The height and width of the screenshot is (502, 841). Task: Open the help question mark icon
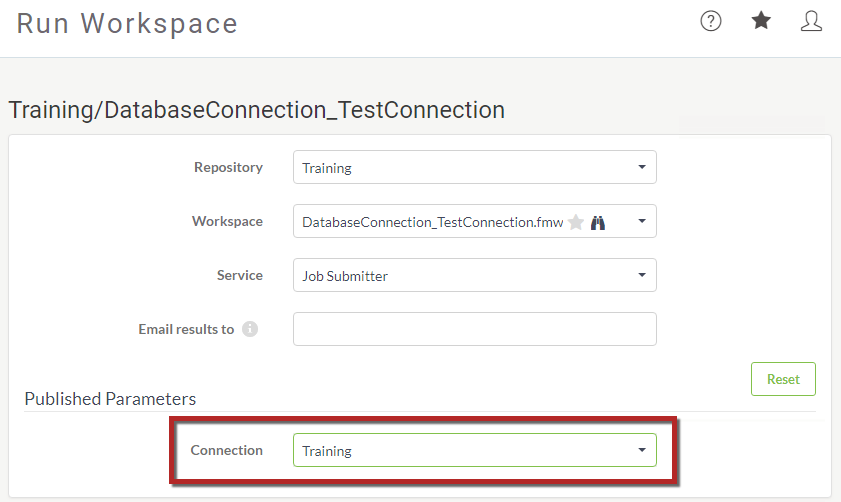click(711, 21)
